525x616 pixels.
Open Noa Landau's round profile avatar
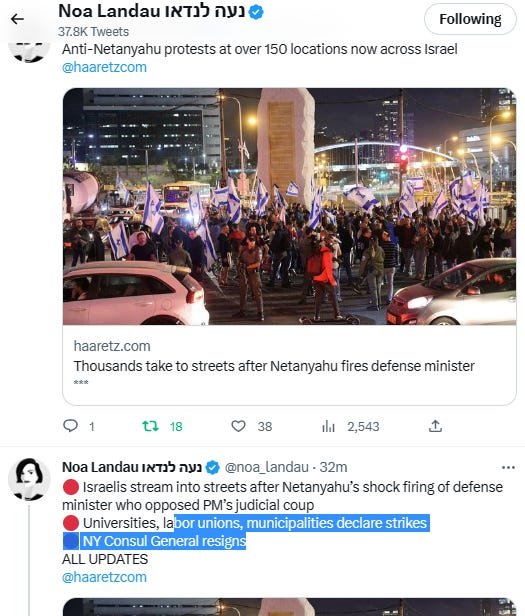(29, 479)
